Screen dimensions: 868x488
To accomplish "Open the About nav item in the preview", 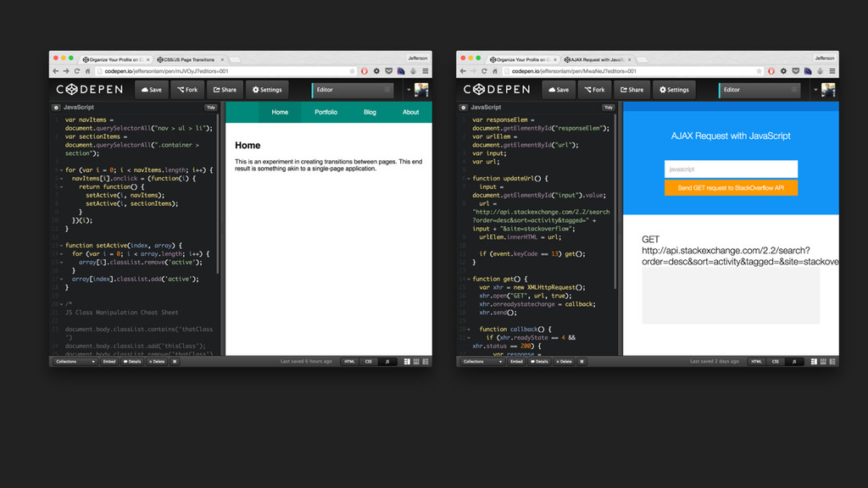I will coord(410,113).
